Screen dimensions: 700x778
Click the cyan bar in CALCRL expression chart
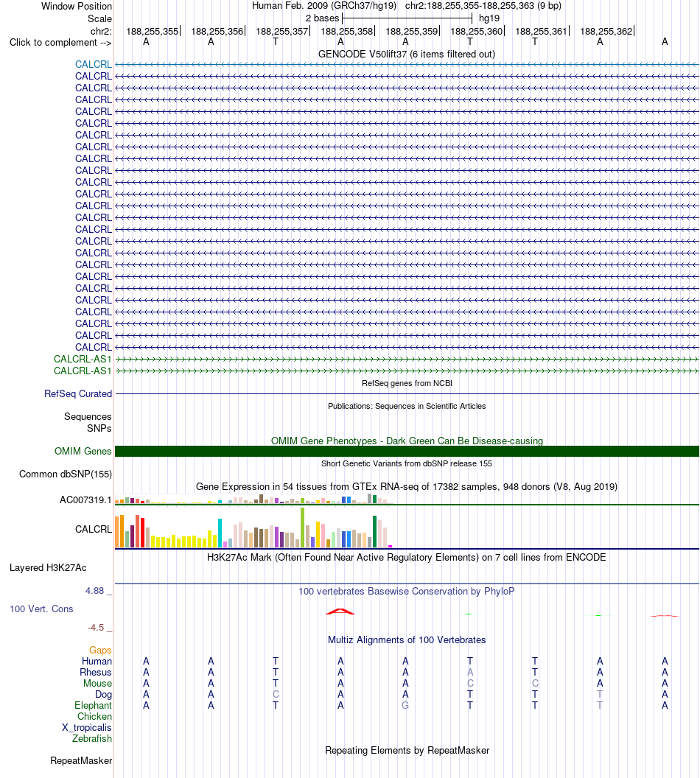coord(220,533)
